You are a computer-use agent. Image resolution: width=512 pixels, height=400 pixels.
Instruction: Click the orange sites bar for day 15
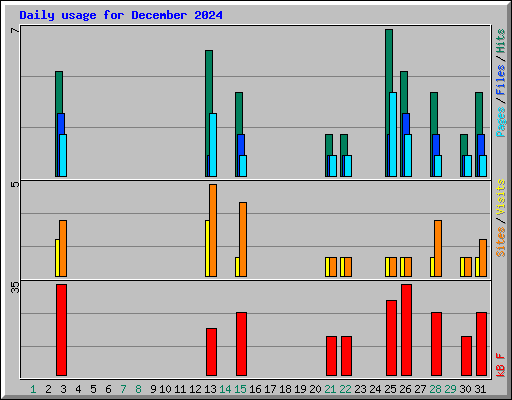click(243, 239)
